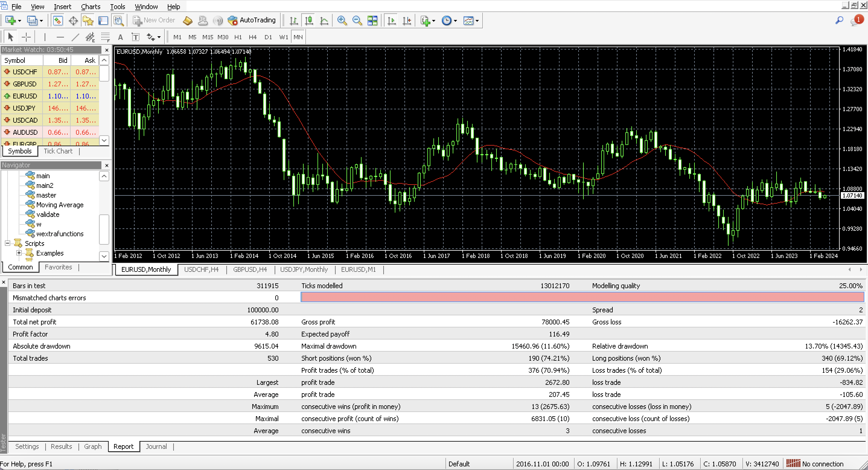This screenshot has width=868, height=470.
Task: Select the Graph tab
Action: 93,446
